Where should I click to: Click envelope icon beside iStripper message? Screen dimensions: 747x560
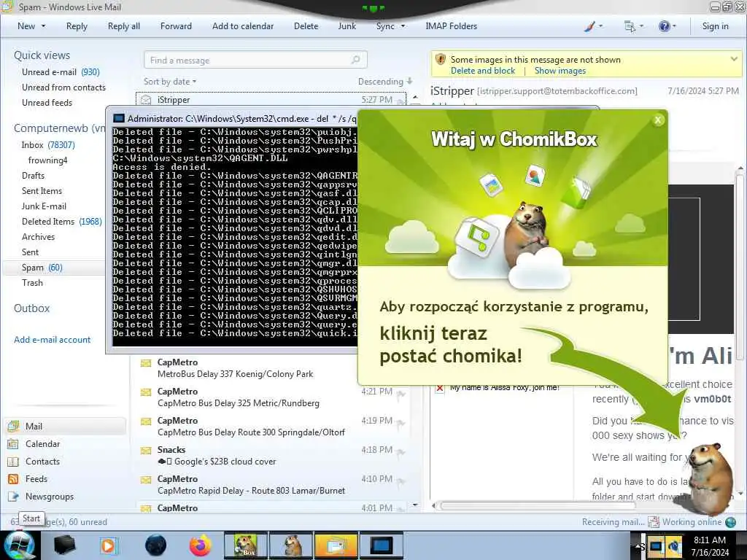coord(146,100)
